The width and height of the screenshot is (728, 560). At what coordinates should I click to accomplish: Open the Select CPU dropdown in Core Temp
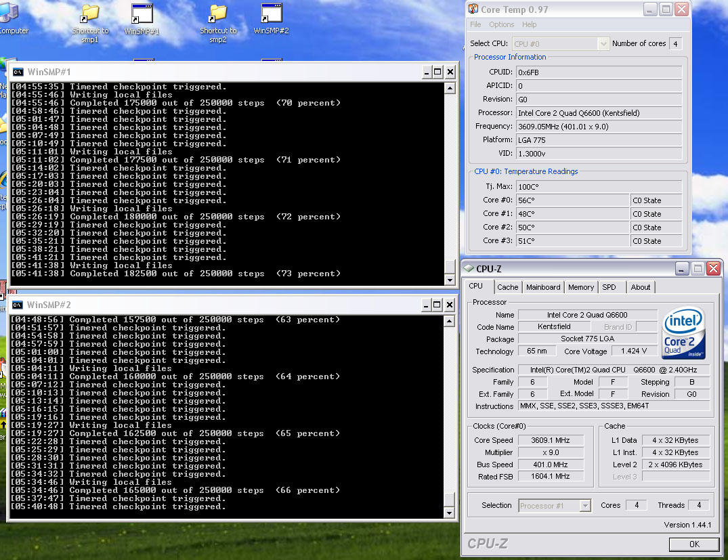561,43
